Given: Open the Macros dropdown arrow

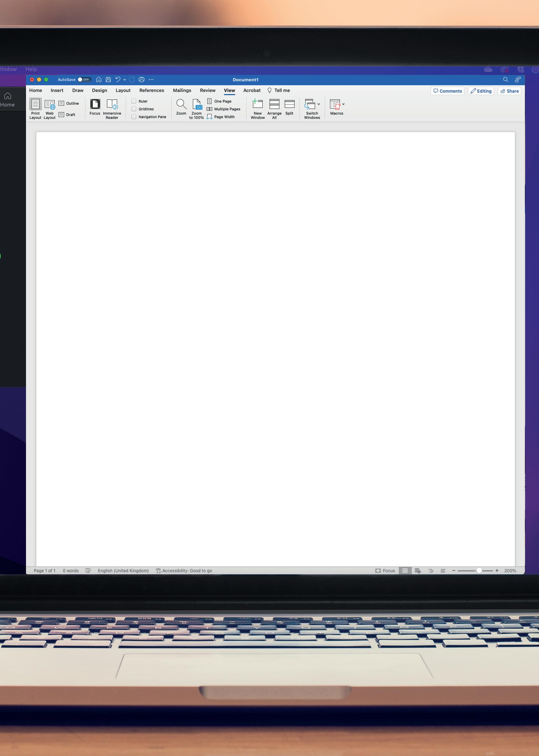Looking at the screenshot, I should coord(344,104).
